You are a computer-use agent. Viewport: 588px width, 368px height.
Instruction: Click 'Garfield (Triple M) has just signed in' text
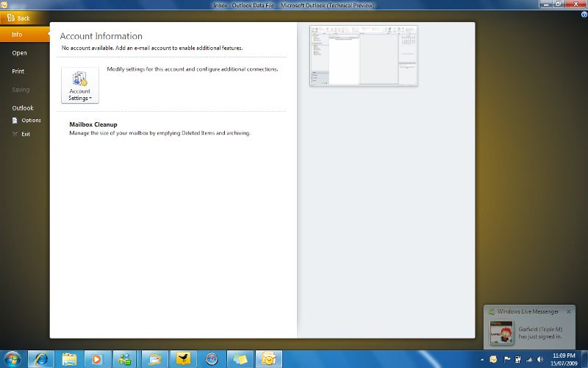click(540, 333)
